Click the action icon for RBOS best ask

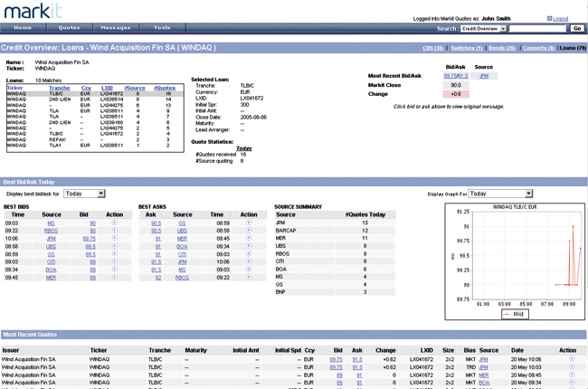click(249, 277)
